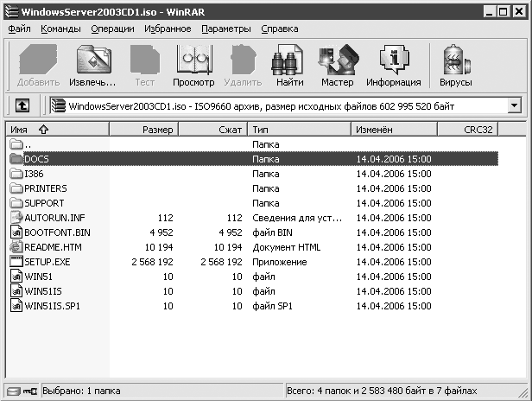Viewport: 532px width, 401px height.
Task: Go up one folder level button
Action: click(22, 105)
